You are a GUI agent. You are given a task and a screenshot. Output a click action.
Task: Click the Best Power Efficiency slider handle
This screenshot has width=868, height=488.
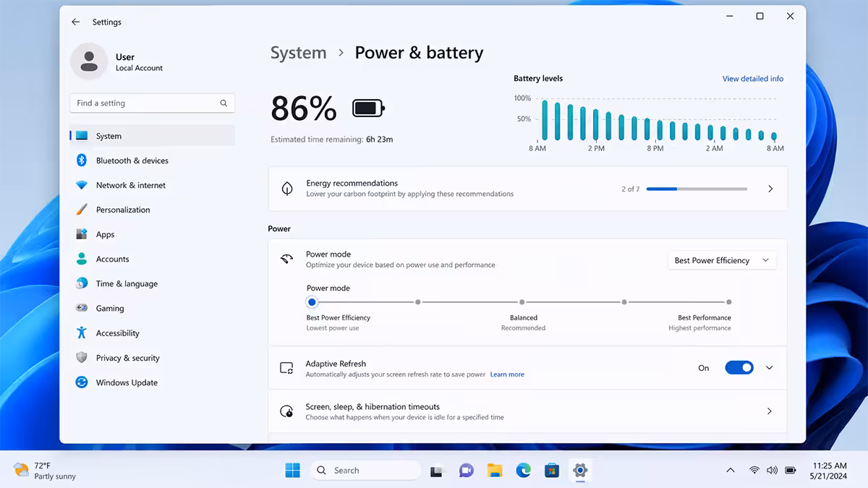point(312,302)
